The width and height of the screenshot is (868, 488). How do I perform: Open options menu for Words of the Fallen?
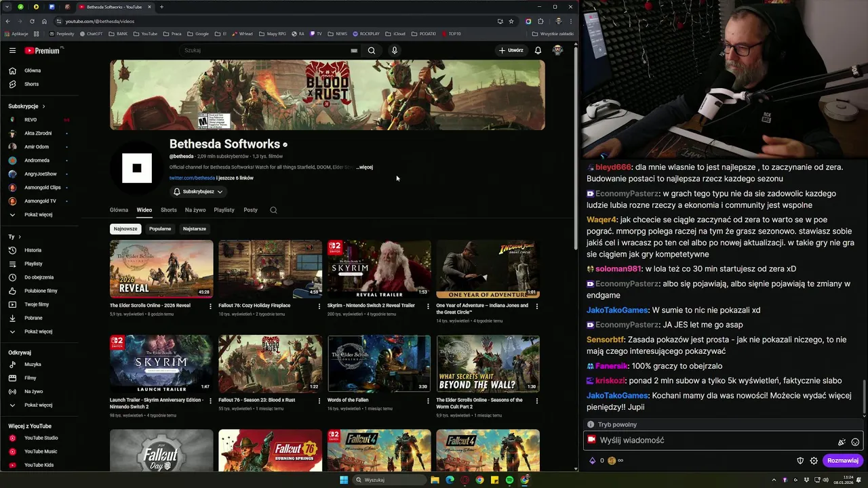pos(428,401)
